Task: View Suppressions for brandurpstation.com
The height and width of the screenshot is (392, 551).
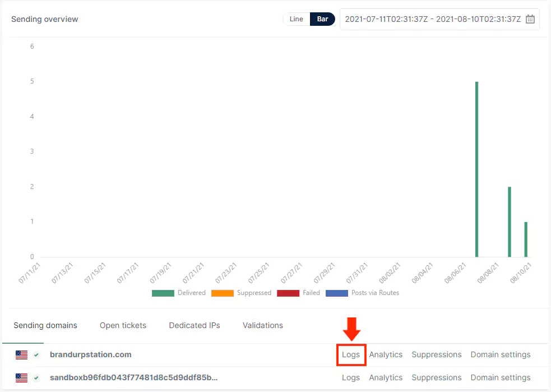Action: pos(437,355)
